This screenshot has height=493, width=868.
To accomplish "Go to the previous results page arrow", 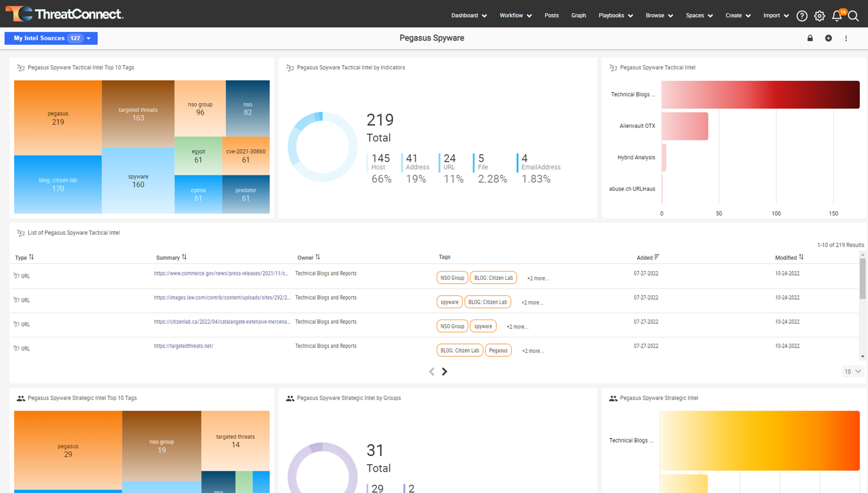I will point(432,372).
